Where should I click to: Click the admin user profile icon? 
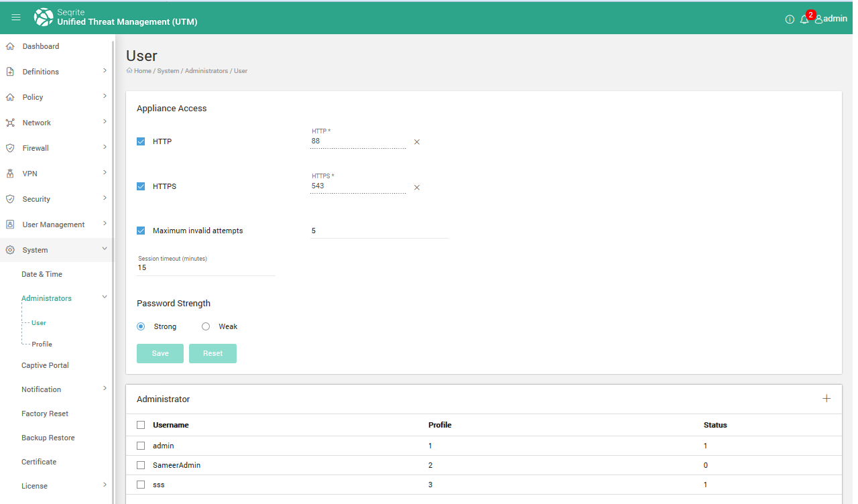tap(818, 19)
